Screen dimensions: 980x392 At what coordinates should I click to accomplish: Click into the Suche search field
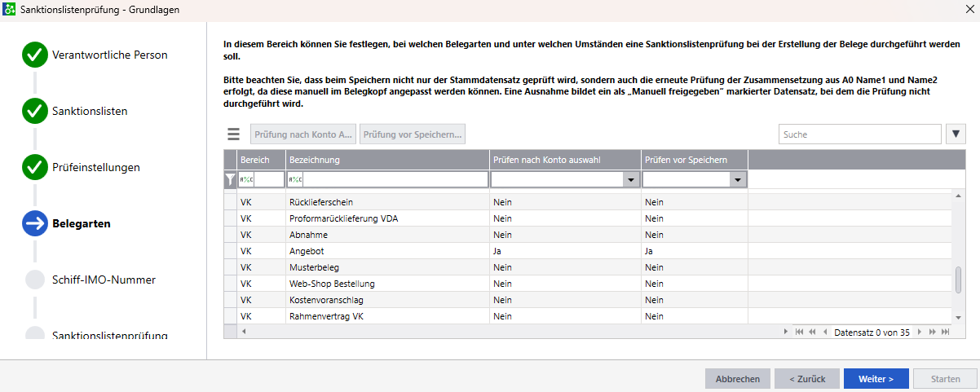pyautogui.click(x=859, y=134)
